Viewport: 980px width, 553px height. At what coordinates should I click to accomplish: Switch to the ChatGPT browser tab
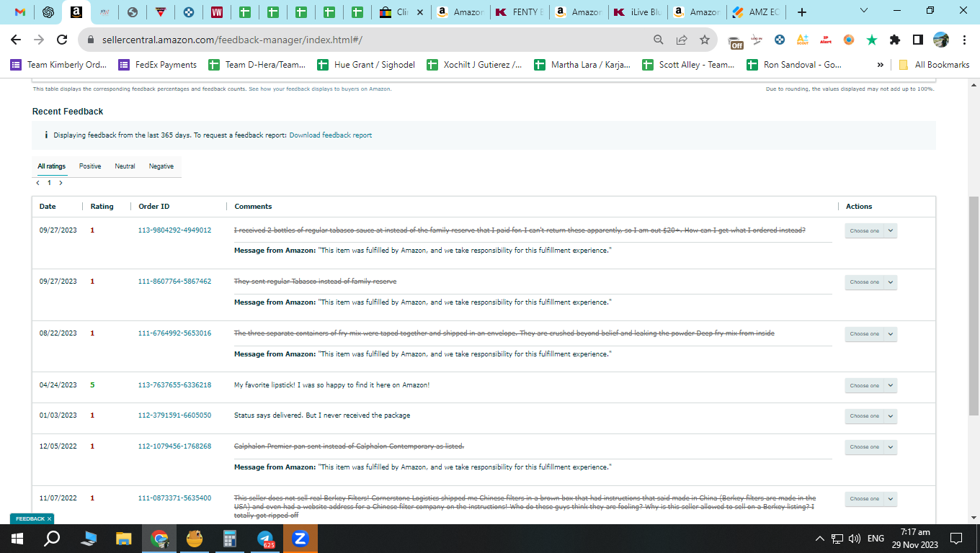pos(48,12)
